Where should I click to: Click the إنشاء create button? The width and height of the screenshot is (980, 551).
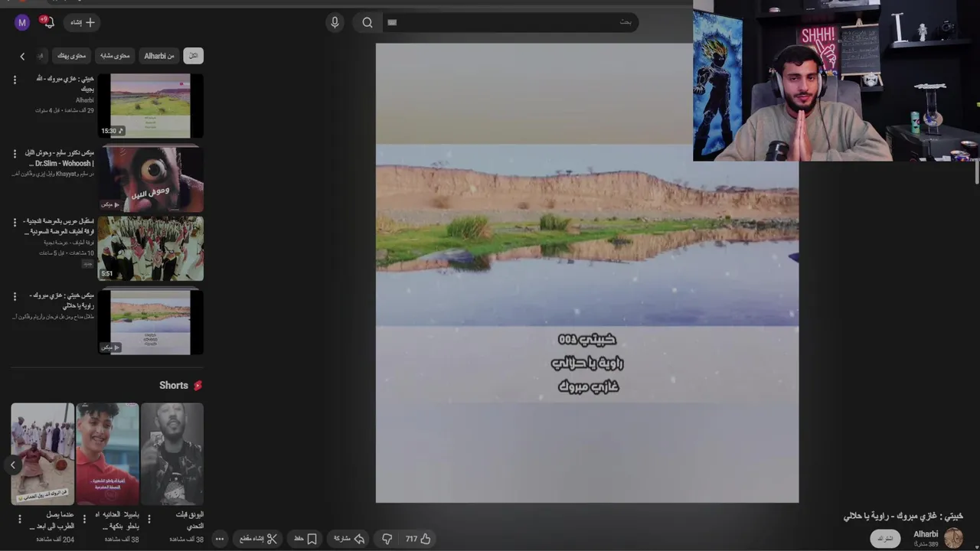point(83,22)
